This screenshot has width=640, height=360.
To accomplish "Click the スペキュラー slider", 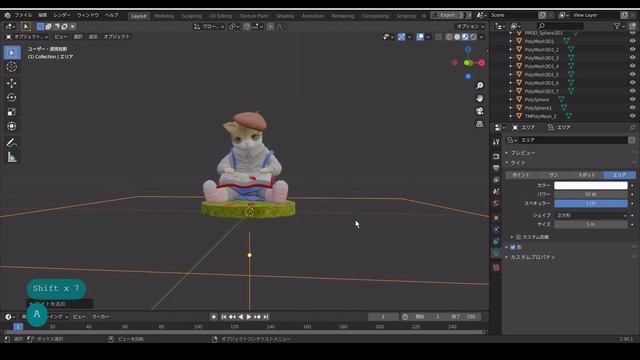I will click(591, 203).
